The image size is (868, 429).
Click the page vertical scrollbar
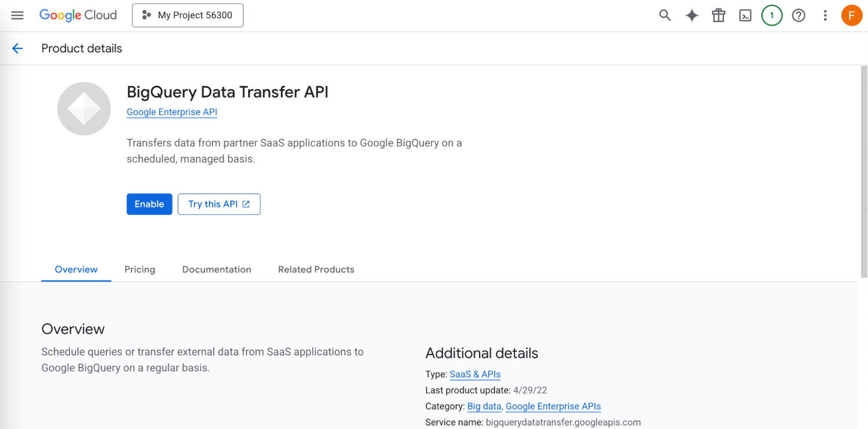click(x=864, y=172)
